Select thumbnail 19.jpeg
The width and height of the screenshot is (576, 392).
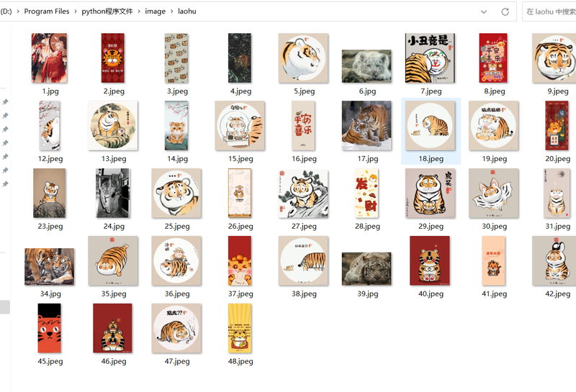[493, 126]
